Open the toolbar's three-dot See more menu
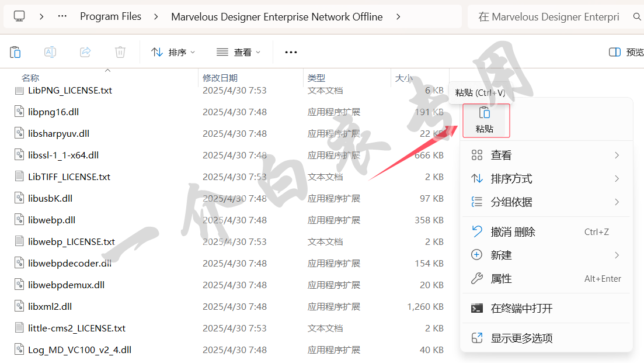Viewport: 644px width, 363px height. 291,52
